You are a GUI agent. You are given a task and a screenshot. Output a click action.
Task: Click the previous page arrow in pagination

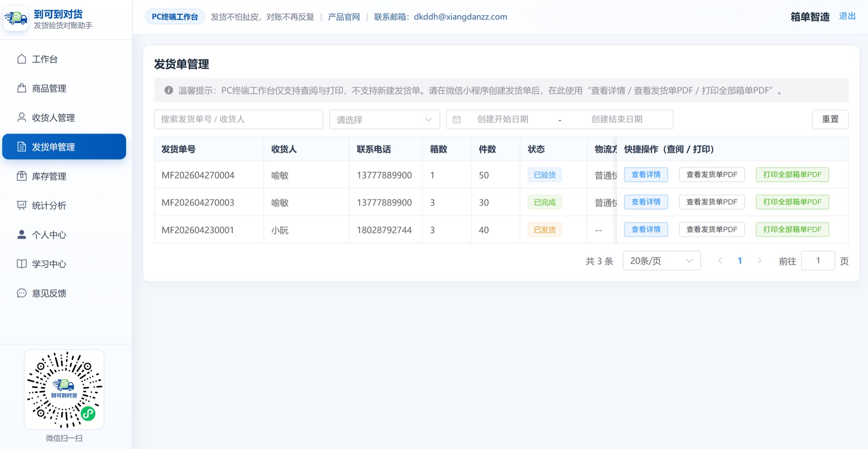(720, 260)
